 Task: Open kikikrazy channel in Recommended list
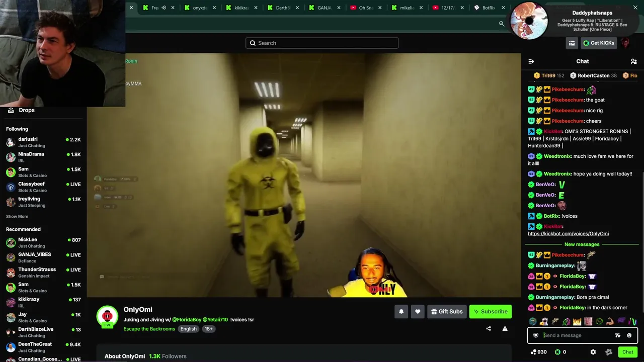43,302
